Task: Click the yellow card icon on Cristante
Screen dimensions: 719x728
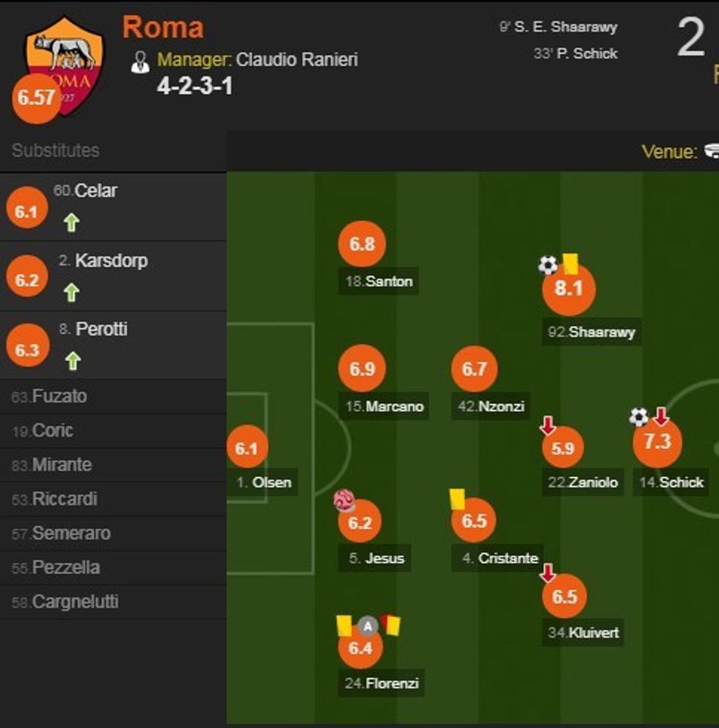Action: (459, 499)
